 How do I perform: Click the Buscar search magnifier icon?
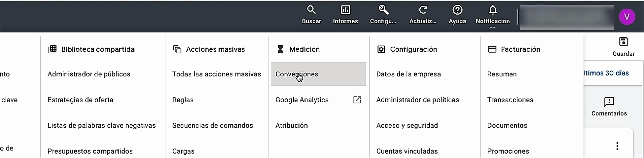(311, 10)
